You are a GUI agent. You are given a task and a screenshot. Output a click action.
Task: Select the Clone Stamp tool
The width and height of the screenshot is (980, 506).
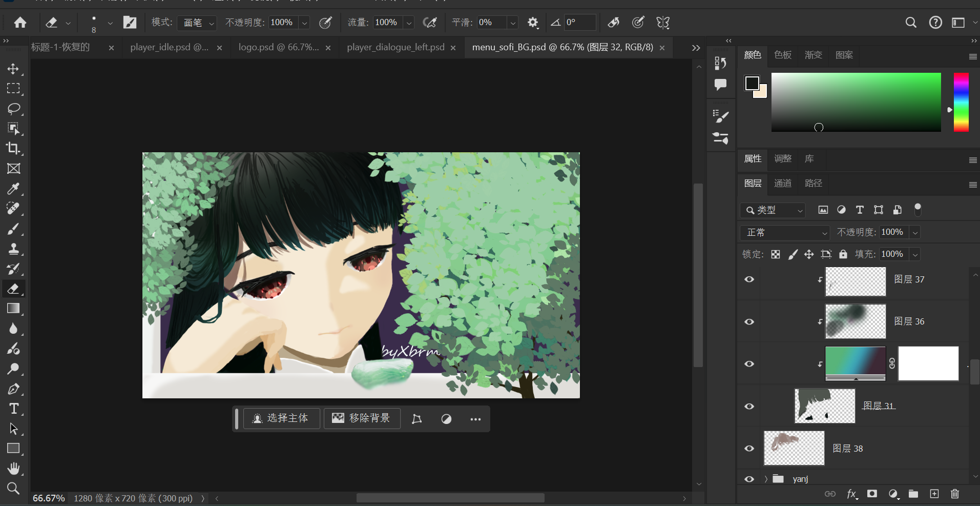point(13,249)
